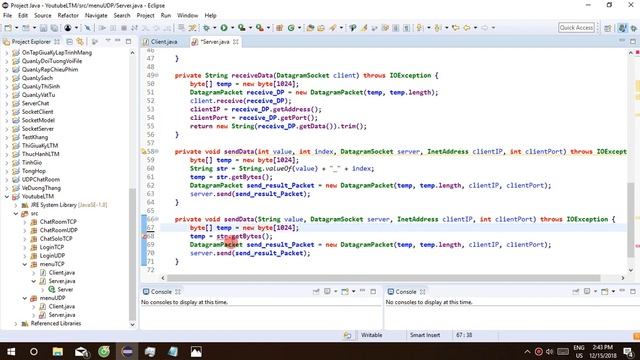Click the editor vertical scrollbar
Image resolution: width=640 pixels, height=360 pixels.
pyautogui.click(x=631, y=220)
